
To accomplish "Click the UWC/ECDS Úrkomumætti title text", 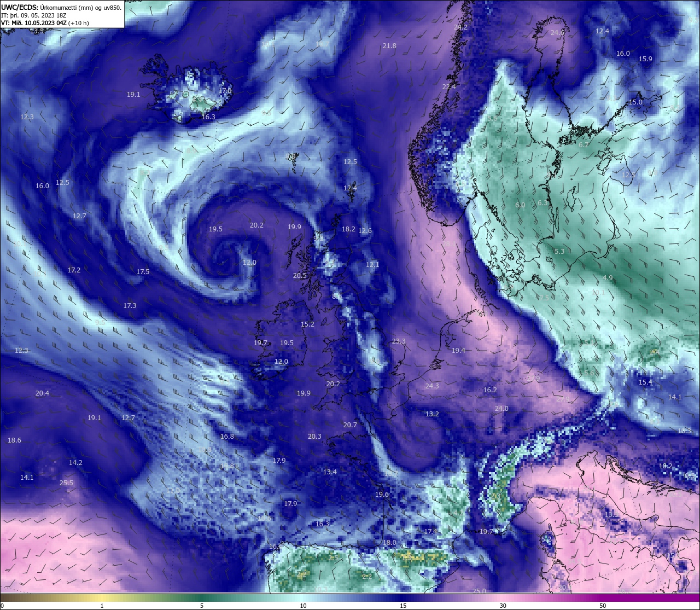I will 61,8.
